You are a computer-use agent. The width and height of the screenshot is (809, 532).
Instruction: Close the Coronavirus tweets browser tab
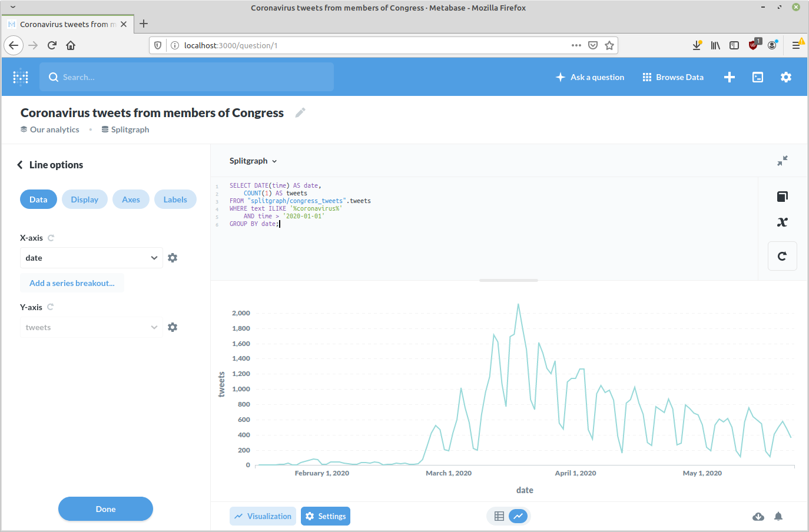tap(124, 24)
